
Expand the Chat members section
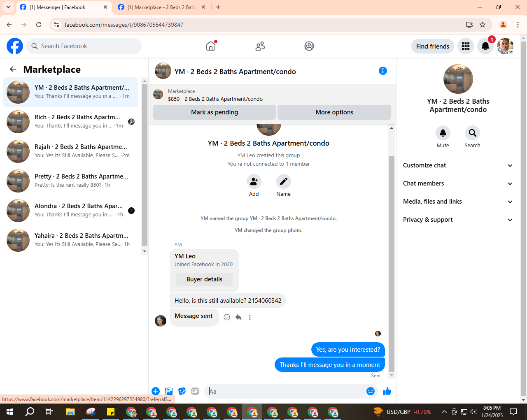coord(458,183)
